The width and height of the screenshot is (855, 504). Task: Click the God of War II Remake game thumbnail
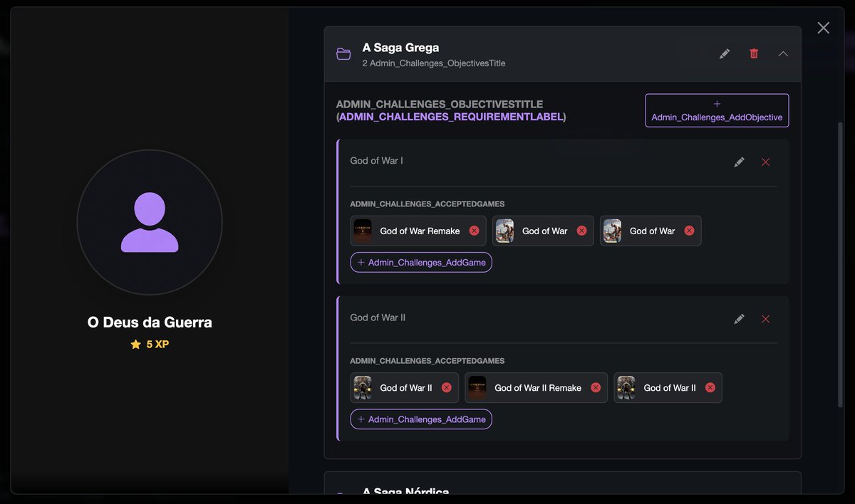coord(477,388)
